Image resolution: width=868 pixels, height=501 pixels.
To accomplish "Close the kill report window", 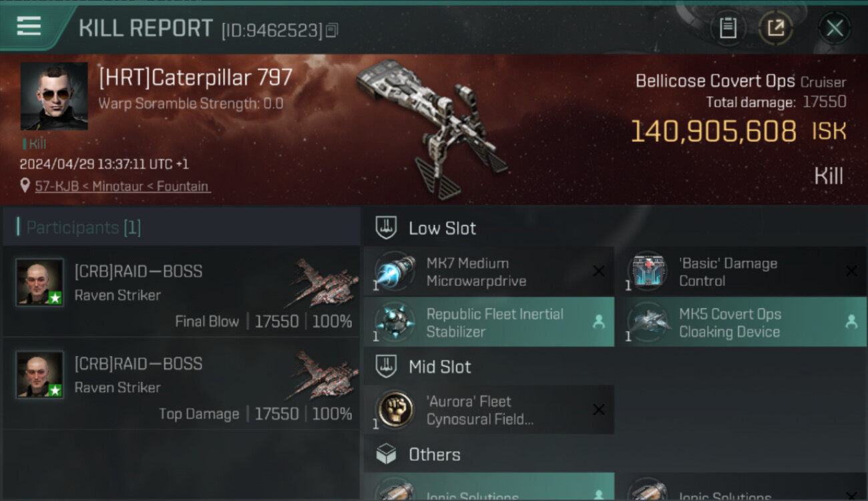I will point(835,28).
